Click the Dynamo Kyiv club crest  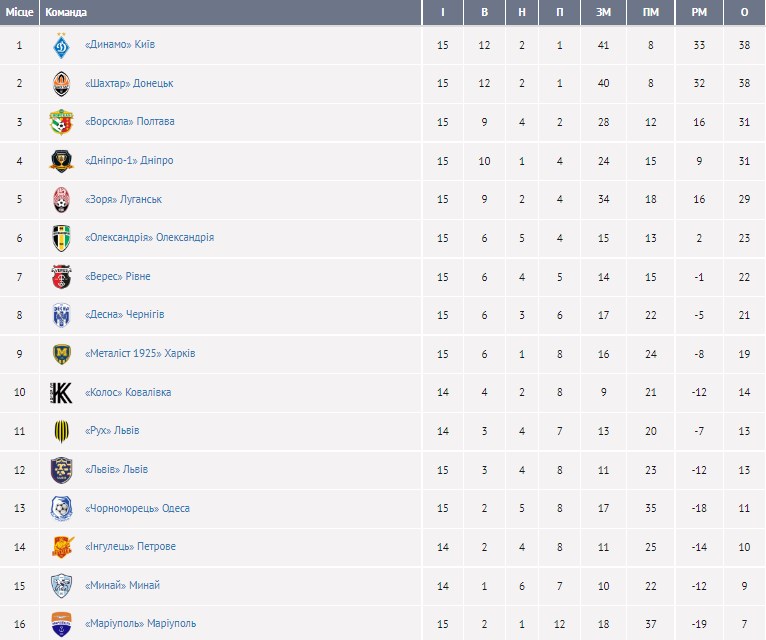click(x=62, y=45)
